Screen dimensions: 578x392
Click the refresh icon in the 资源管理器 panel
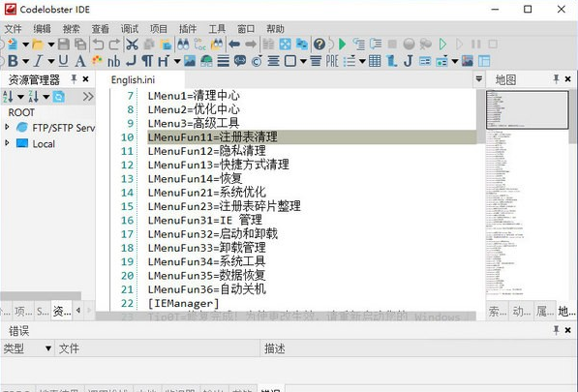pyautogui.click(x=59, y=97)
